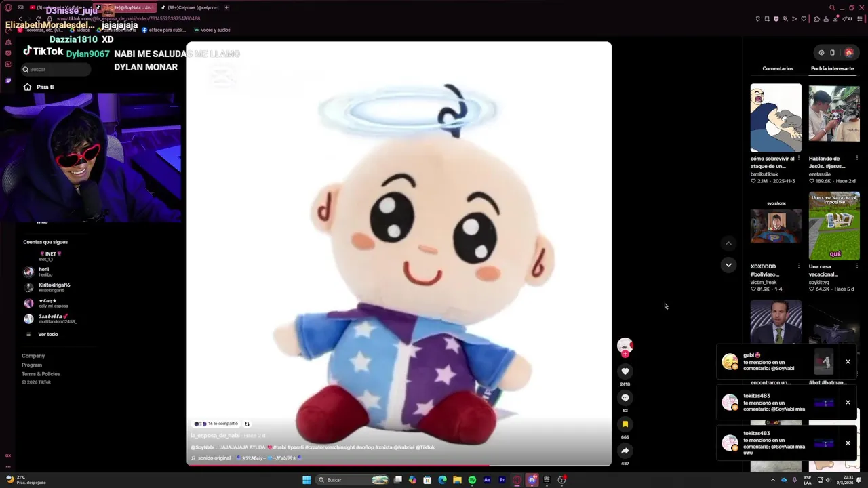Dismiss the first tokitas483 notification
Viewport: 868px width, 488px height.
click(x=848, y=402)
